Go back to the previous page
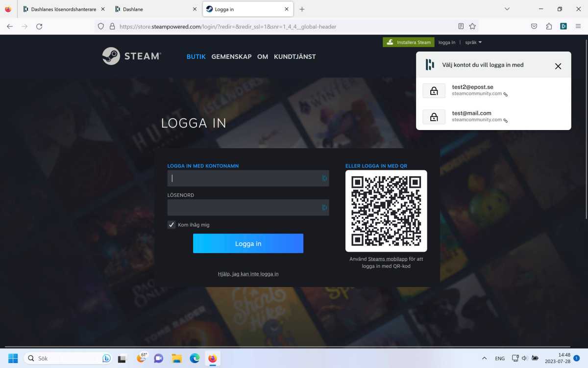 coord(10,26)
